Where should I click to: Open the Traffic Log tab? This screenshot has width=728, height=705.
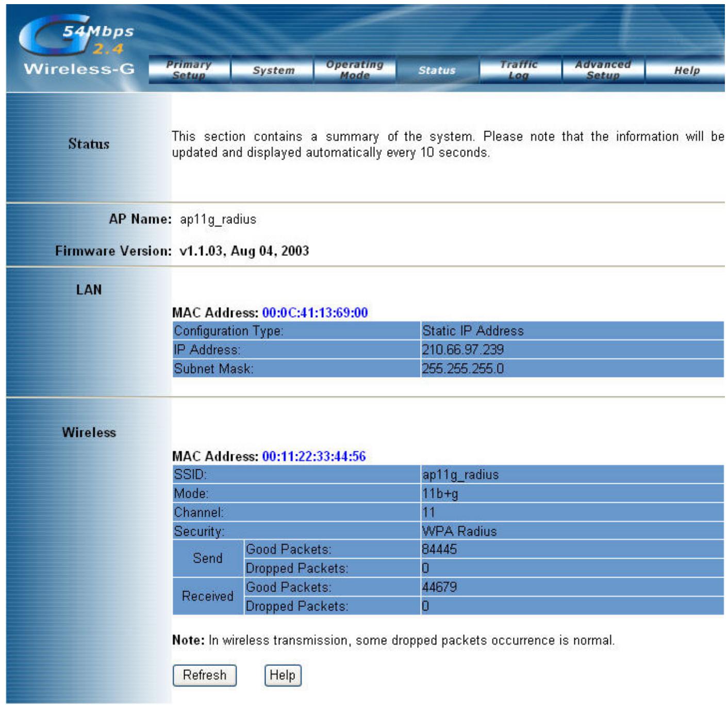[520, 70]
